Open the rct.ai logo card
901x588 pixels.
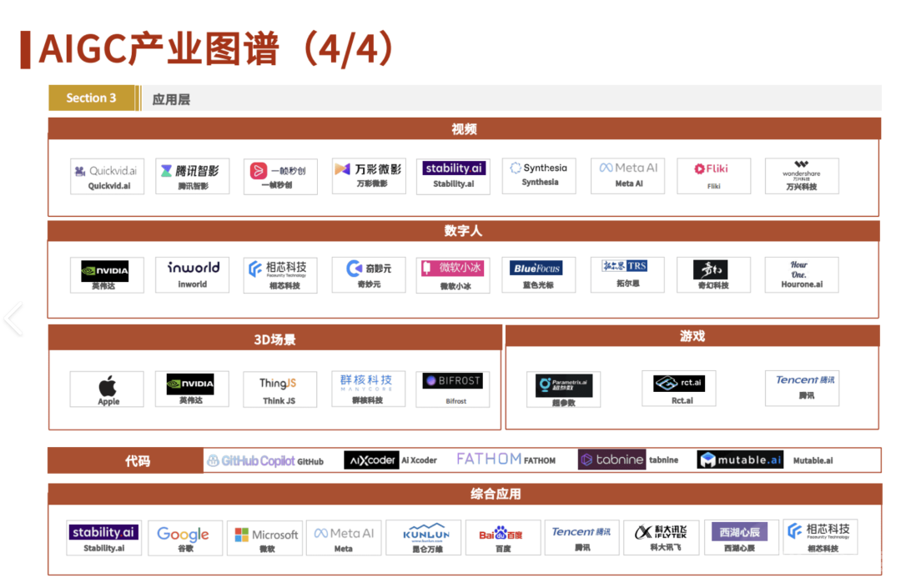(x=679, y=389)
